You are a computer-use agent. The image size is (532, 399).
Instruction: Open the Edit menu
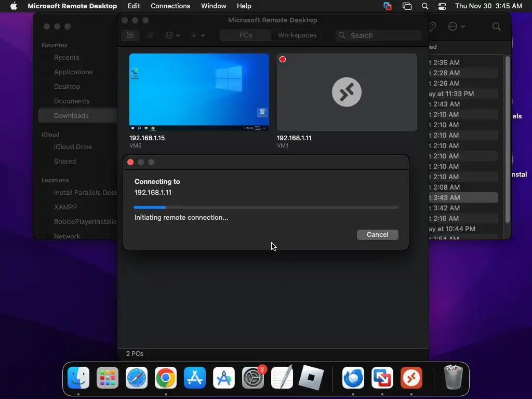coord(134,6)
